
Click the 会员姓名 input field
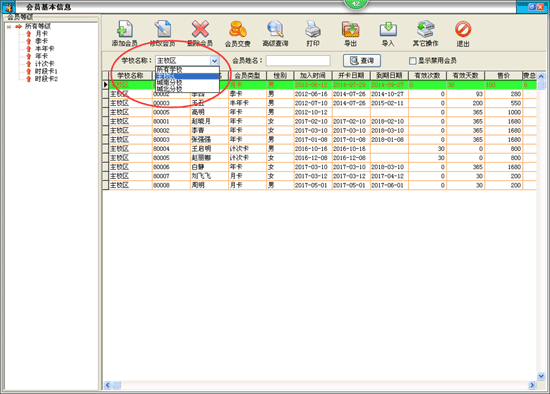click(298, 61)
